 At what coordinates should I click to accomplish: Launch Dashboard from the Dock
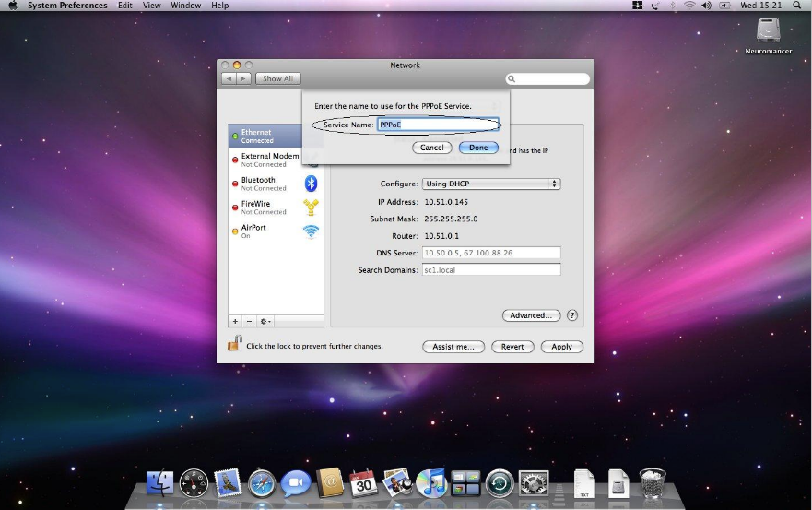[194, 483]
